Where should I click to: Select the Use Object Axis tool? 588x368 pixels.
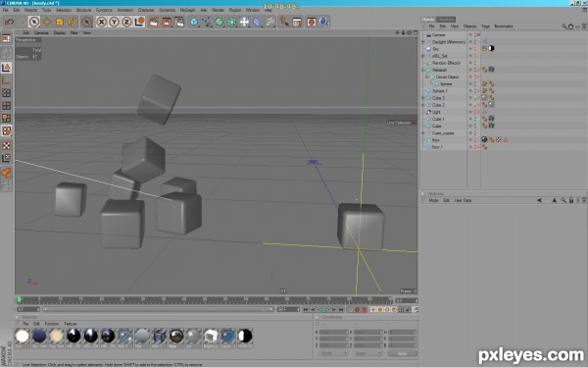pos(7,80)
